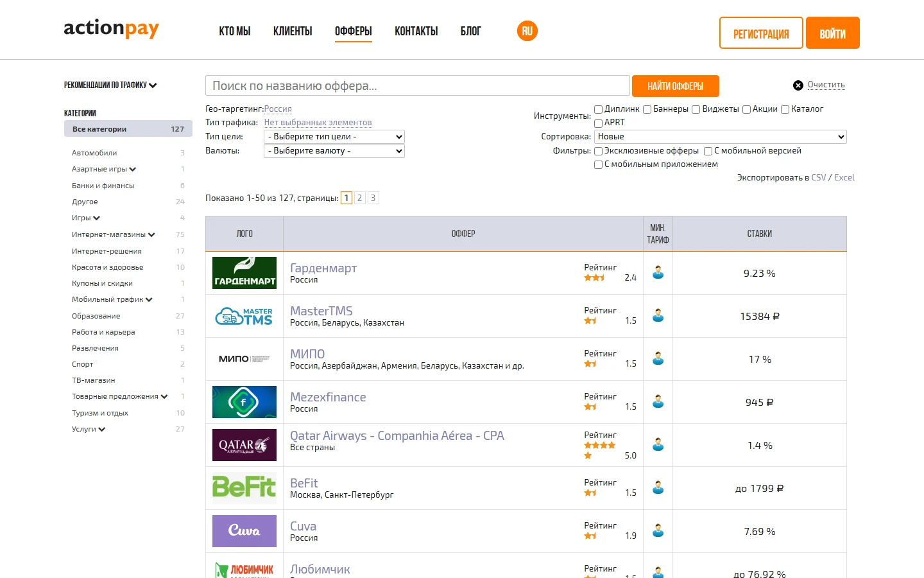Image resolution: width=924 pixels, height=578 pixels.
Task: Click the user tariff icon in Qatar Airways row
Action: pos(658,444)
